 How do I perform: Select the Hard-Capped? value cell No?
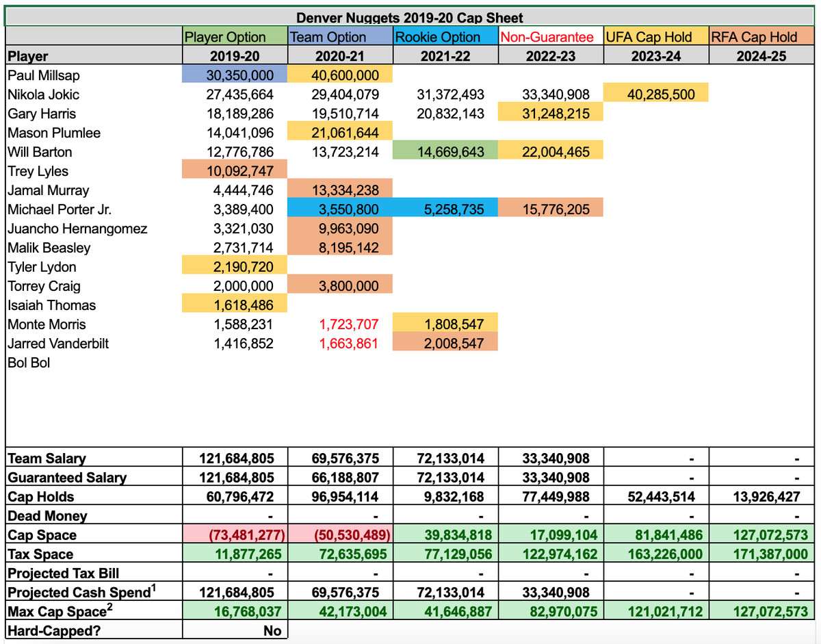235,630
